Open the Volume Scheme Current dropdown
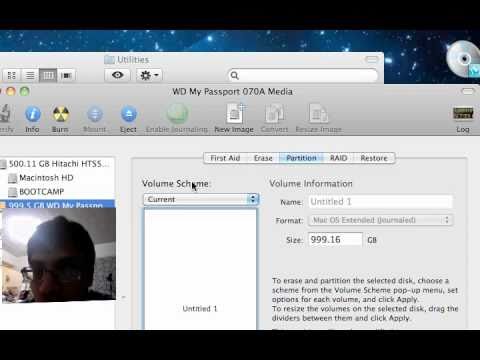This screenshot has height=360, width=480. (201, 199)
